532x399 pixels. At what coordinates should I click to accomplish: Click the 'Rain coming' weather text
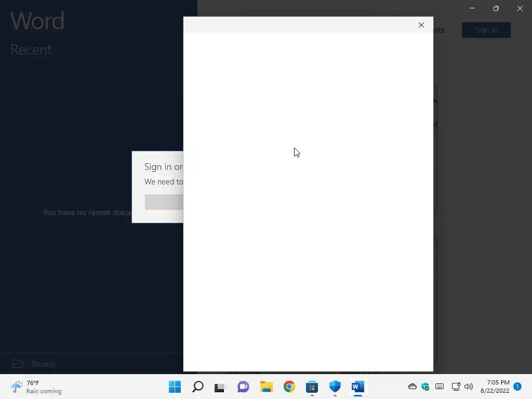click(44, 391)
